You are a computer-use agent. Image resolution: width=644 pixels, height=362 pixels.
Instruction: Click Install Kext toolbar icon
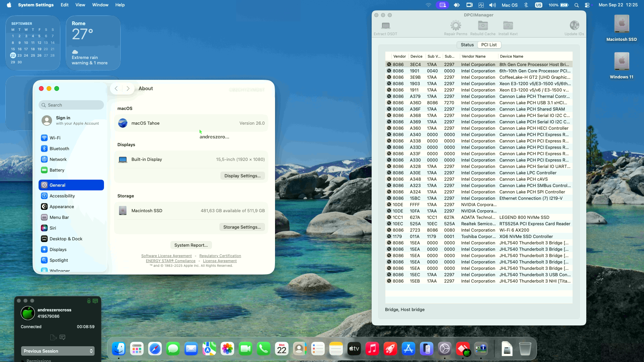pyautogui.click(x=508, y=25)
